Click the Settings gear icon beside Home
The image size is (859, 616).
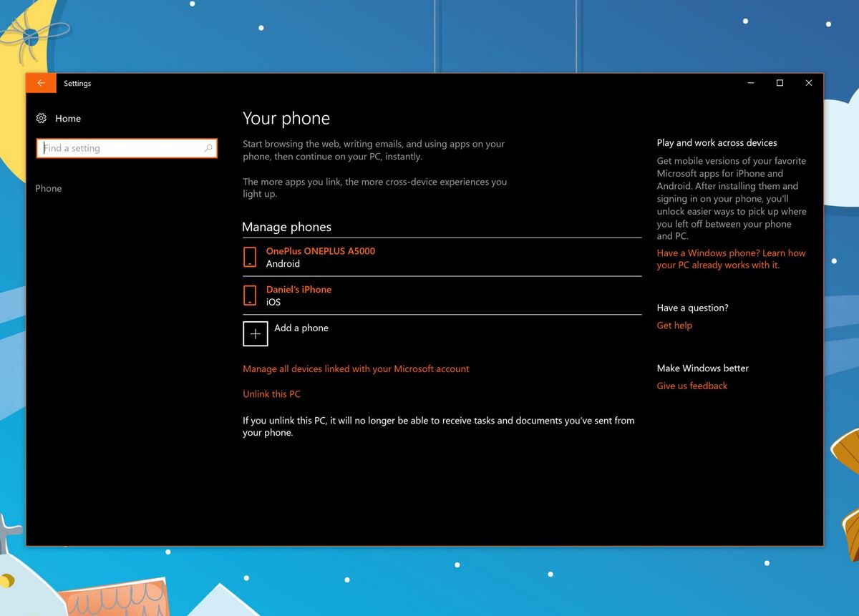pos(42,118)
